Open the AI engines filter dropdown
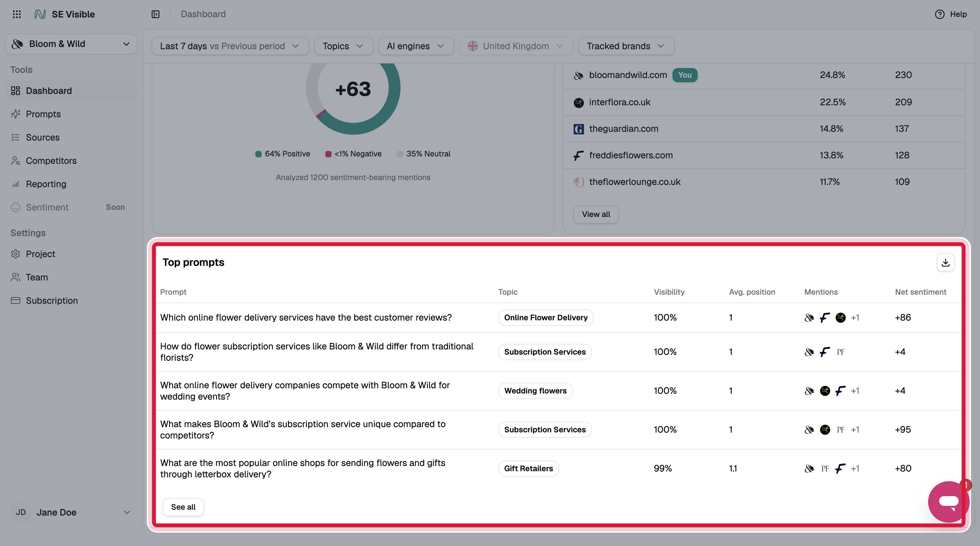Viewport: 980px width, 546px height. coord(416,46)
